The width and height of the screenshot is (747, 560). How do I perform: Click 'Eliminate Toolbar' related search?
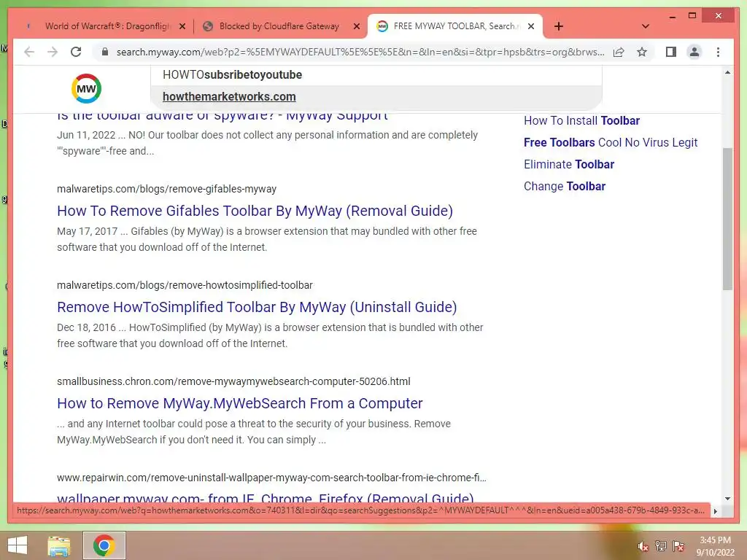569,164
